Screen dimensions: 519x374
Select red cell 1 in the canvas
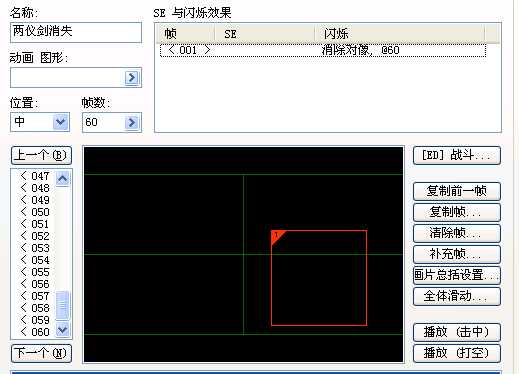[x=319, y=278]
